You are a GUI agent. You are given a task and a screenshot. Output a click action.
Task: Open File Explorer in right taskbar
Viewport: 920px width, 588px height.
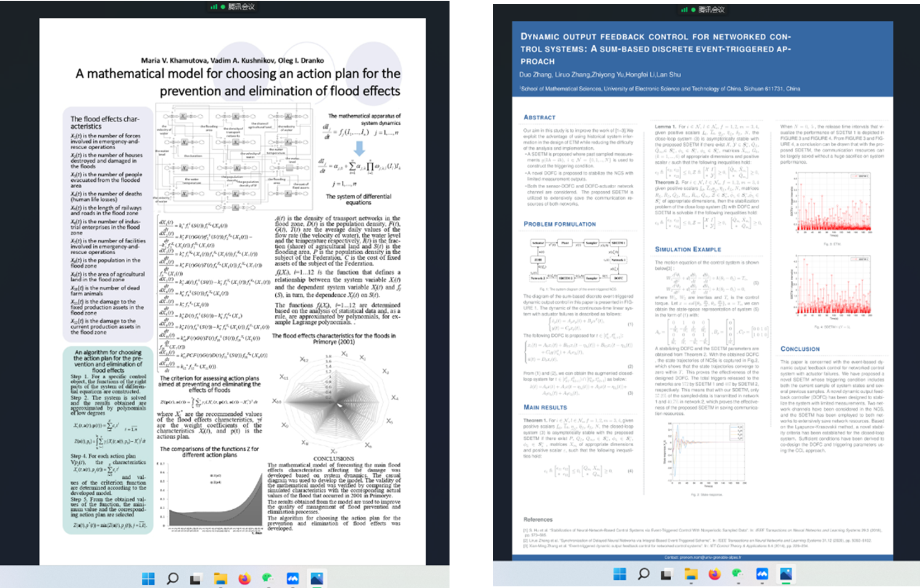point(691,574)
